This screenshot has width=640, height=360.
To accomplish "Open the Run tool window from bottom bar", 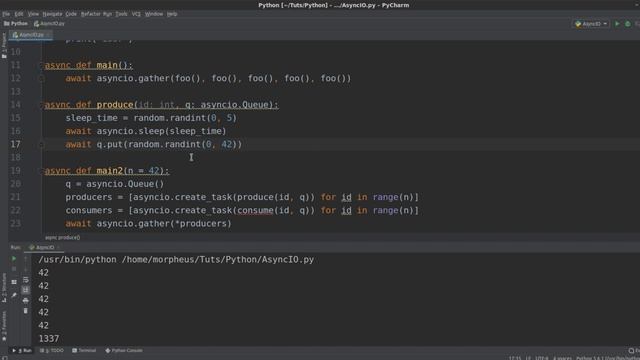I will (x=22, y=351).
